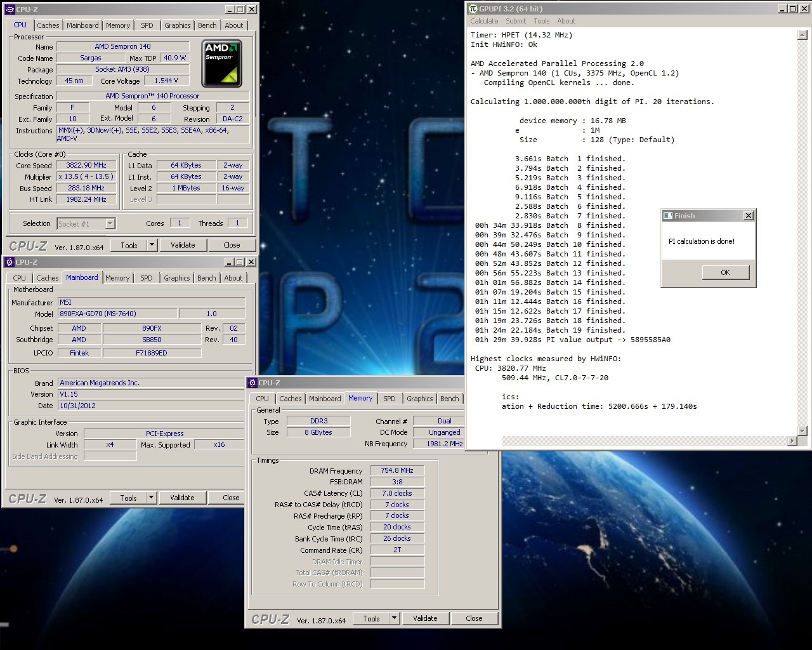Switch to About tab in top CPU-Z window
Image resolution: width=812 pixels, height=650 pixels.
coord(234,25)
